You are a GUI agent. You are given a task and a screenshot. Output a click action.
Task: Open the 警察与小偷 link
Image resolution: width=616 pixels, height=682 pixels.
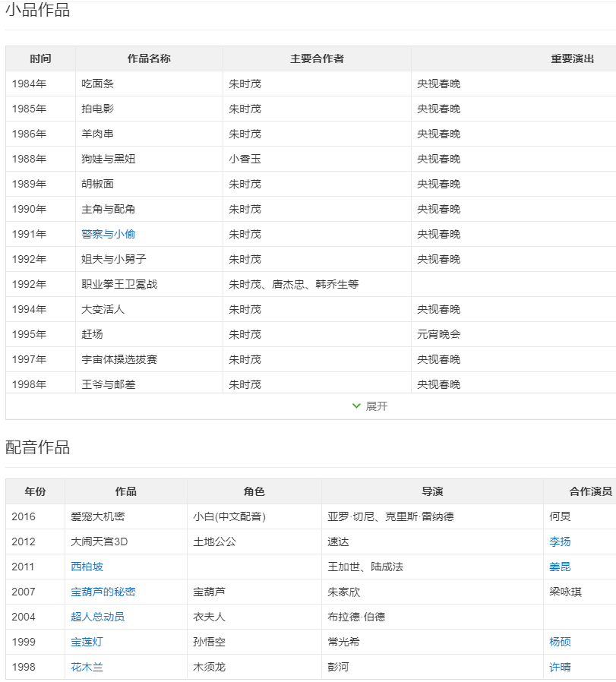pos(109,235)
